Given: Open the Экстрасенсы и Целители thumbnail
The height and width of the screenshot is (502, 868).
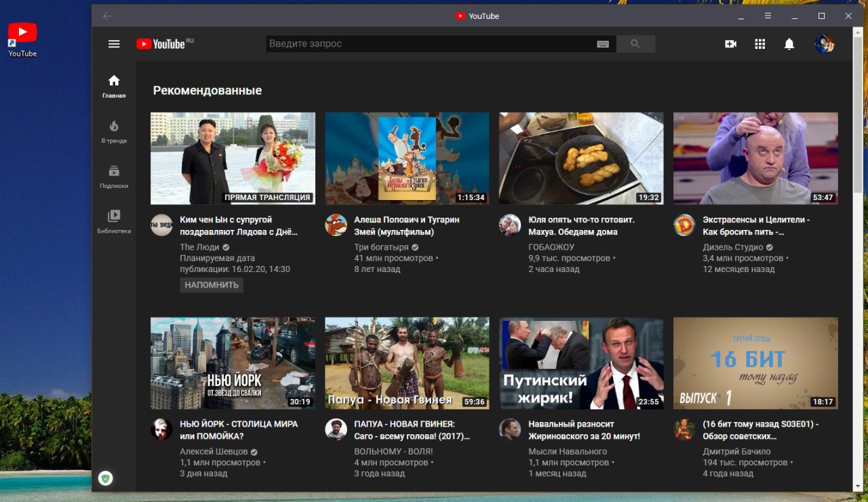Looking at the screenshot, I should 755,158.
